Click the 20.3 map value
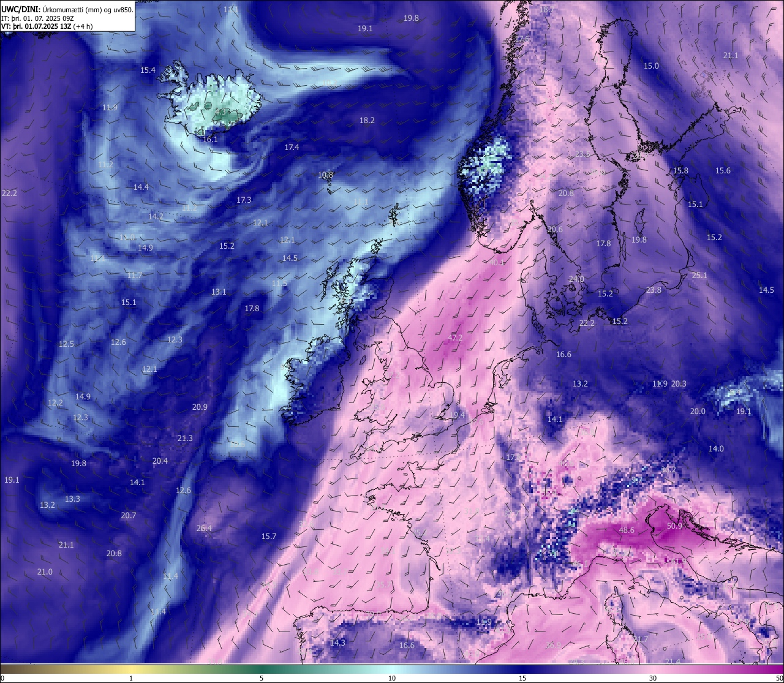This screenshot has height=683, width=784. (679, 384)
